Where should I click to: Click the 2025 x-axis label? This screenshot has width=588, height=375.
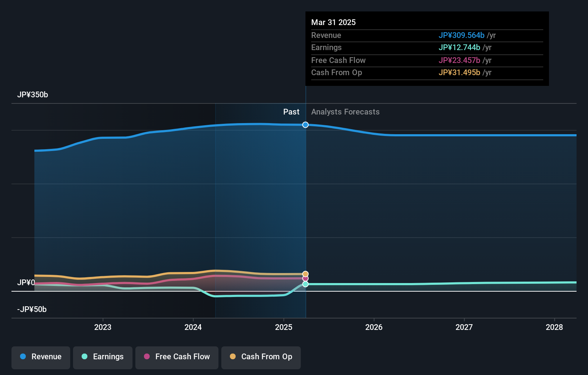point(284,327)
